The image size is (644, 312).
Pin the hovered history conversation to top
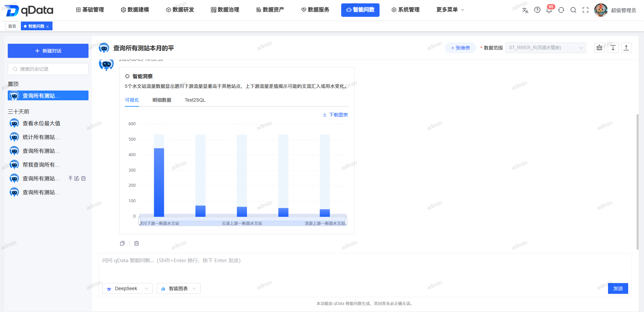click(x=70, y=178)
